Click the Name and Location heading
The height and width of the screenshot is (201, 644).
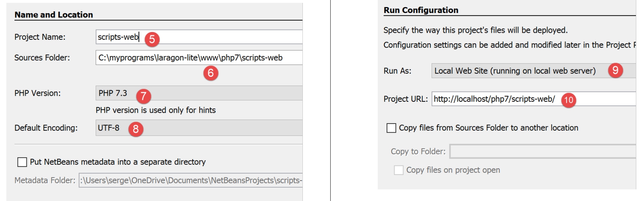(x=54, y=15)
